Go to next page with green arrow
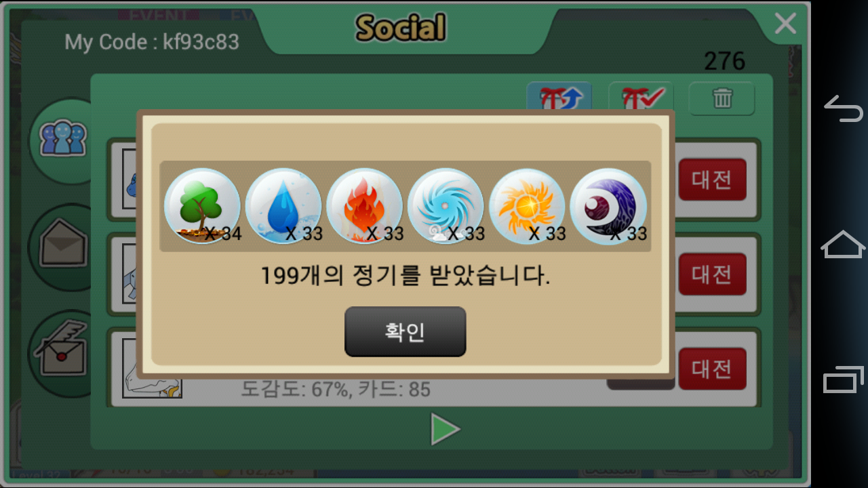The height and width of the screenshot is (488, 868). pos(446,430)
